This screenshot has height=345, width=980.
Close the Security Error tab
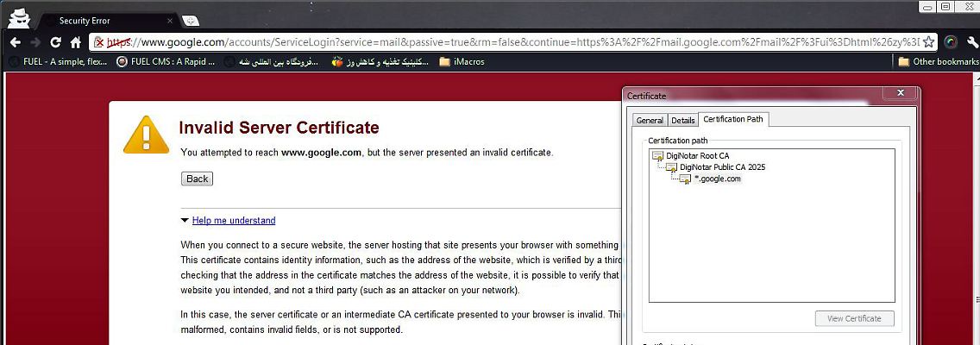pos(170,20)
